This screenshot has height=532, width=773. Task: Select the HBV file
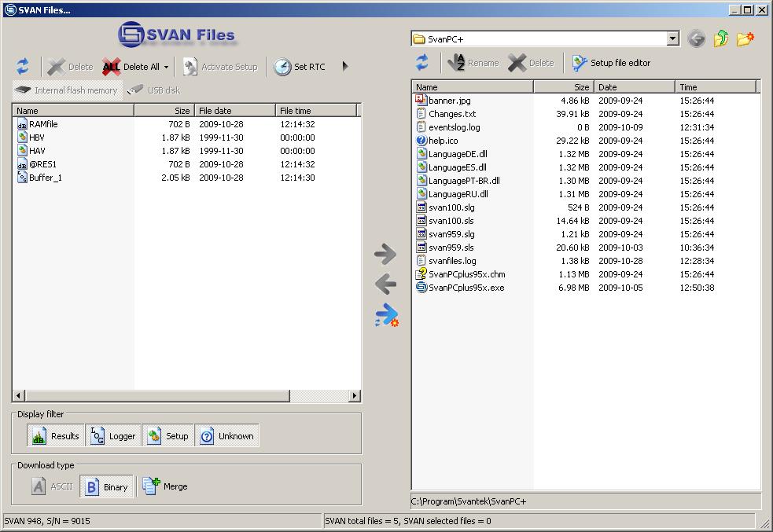(x=31, y=138)
